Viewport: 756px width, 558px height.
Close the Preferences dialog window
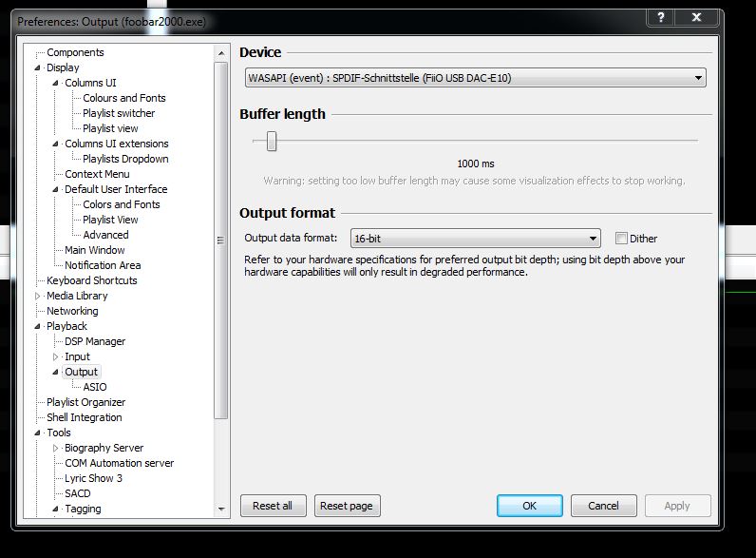(698, 18)
